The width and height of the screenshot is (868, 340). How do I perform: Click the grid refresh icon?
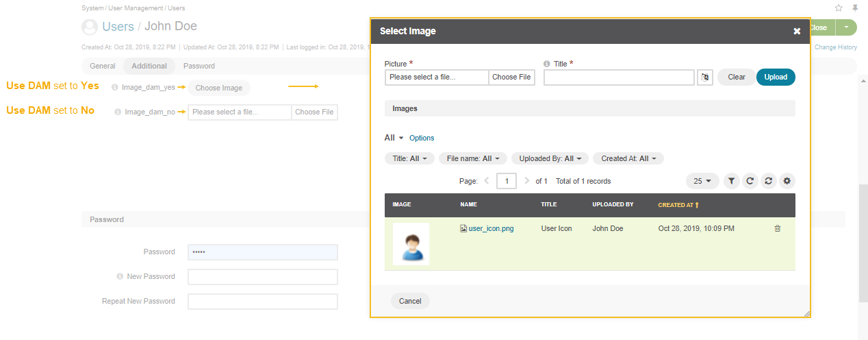coord(750,181)
